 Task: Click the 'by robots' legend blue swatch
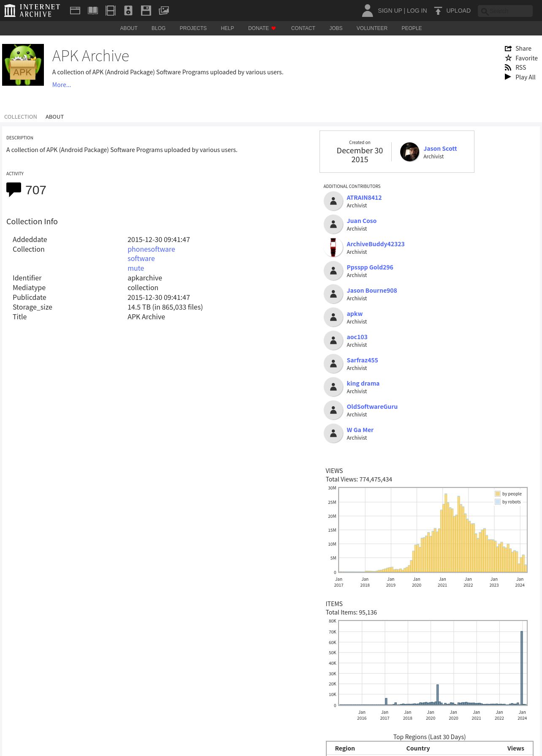click(x=498, y=502)
